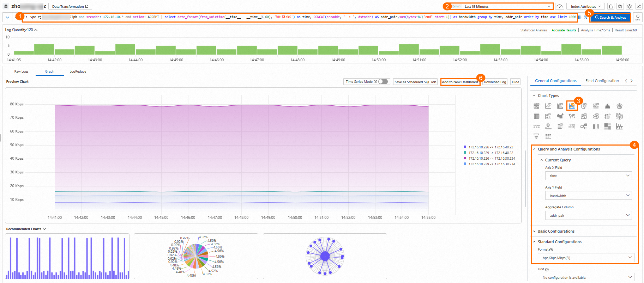Select the location marker chart type
Screen dimensions: 644x283
coord(548,126)
